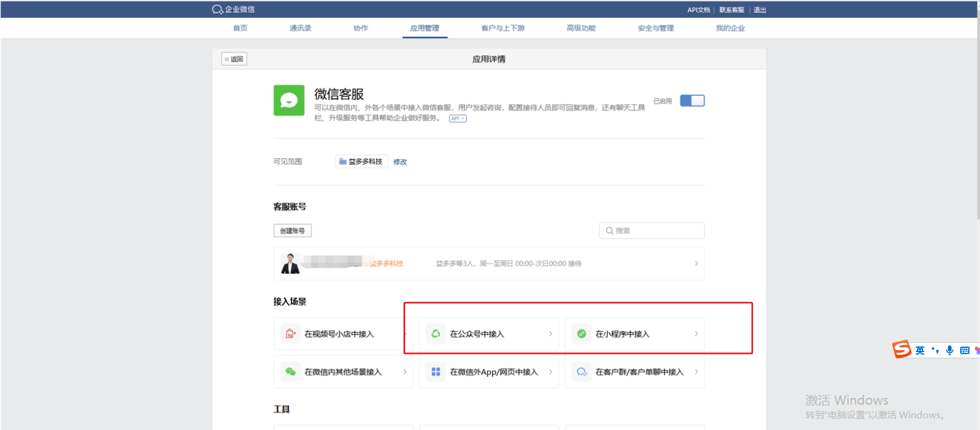The height and width of the screenshot is (430, 980).
Task: Click the WeChat icon for 在微信内其他场景接入
Action: click(x=290, y=372)
